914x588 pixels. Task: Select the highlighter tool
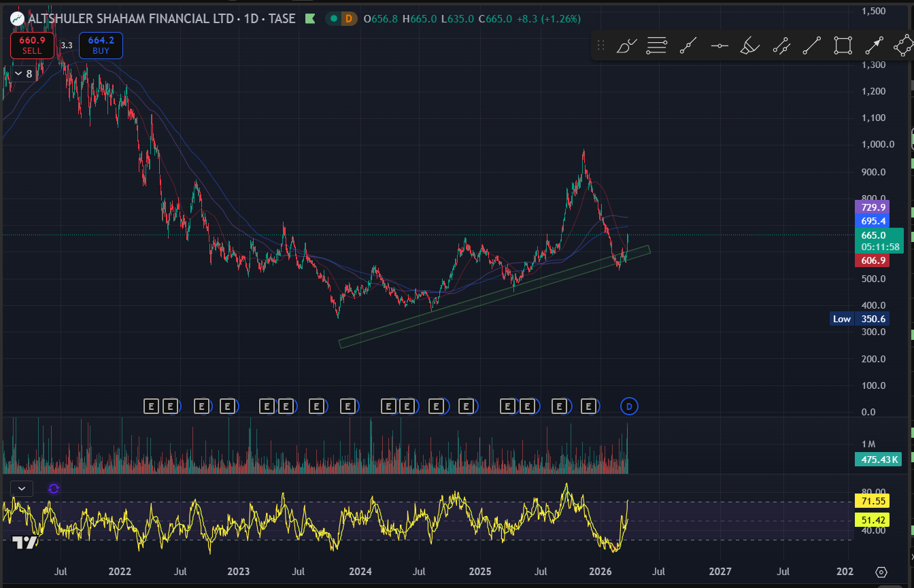tap(749, 46)
